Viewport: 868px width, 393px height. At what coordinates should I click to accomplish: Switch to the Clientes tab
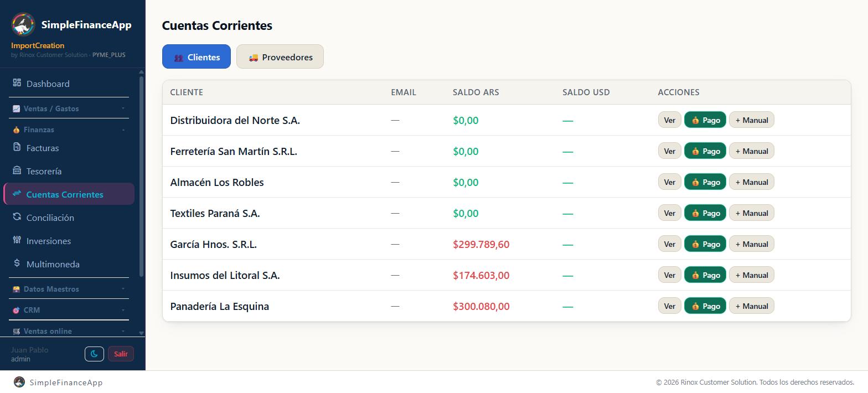point(197,56)
